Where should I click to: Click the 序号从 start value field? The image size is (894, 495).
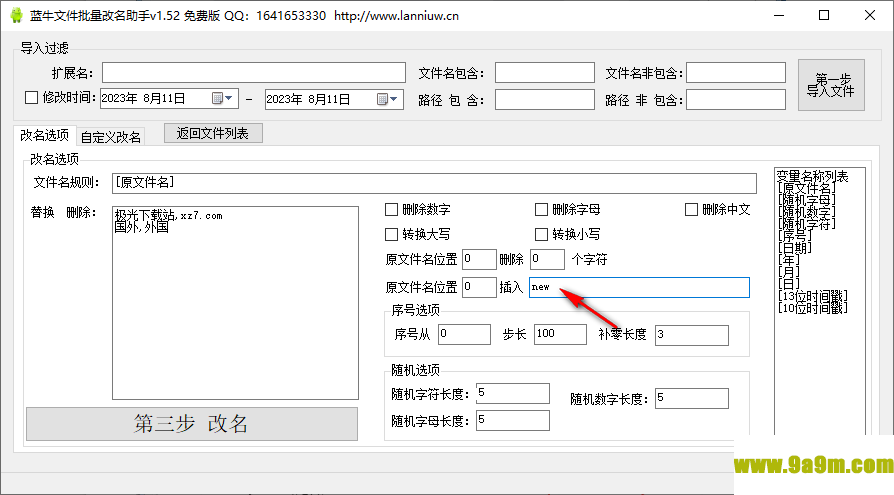point(464,334)
